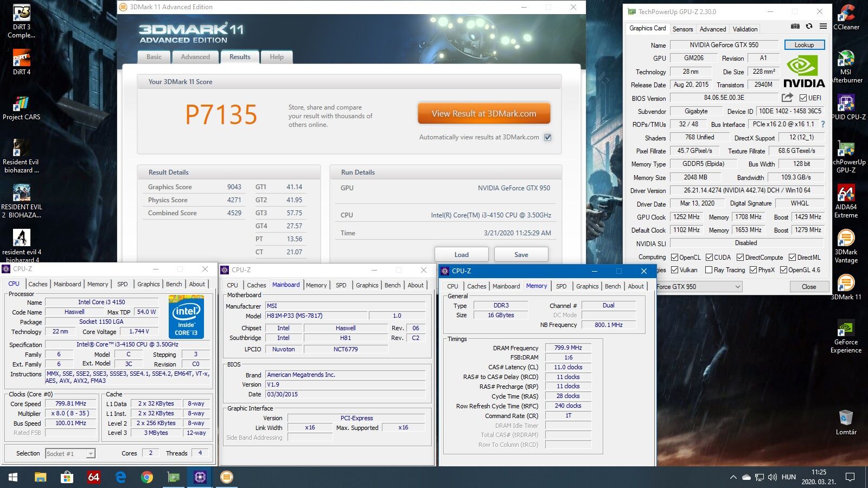Select the RESIDENT EVIL 2 BIOHAZARD desktop icon
The image size is (868, 488).
[22, 201]
